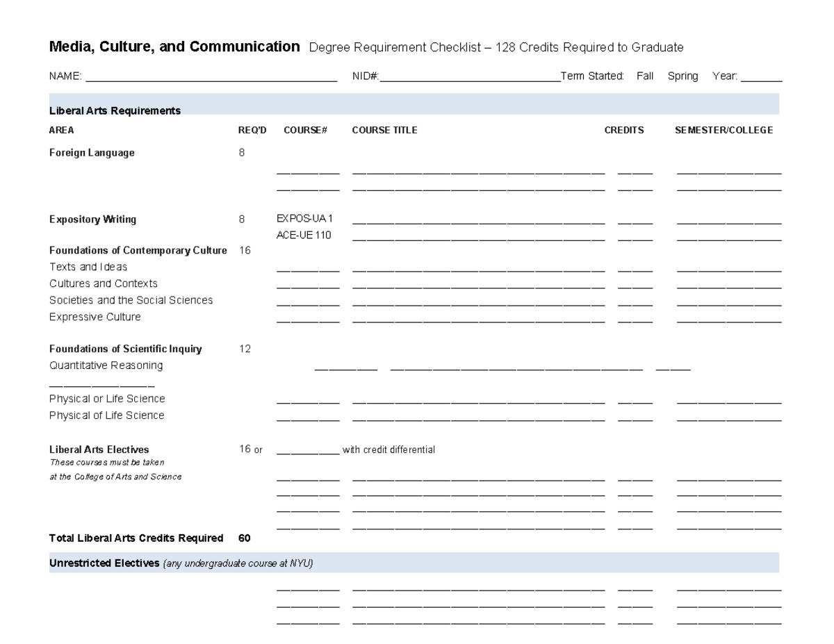This screenshot has width=834, height=644.
Task: Click the REQ'D column header
Action: 252,130
